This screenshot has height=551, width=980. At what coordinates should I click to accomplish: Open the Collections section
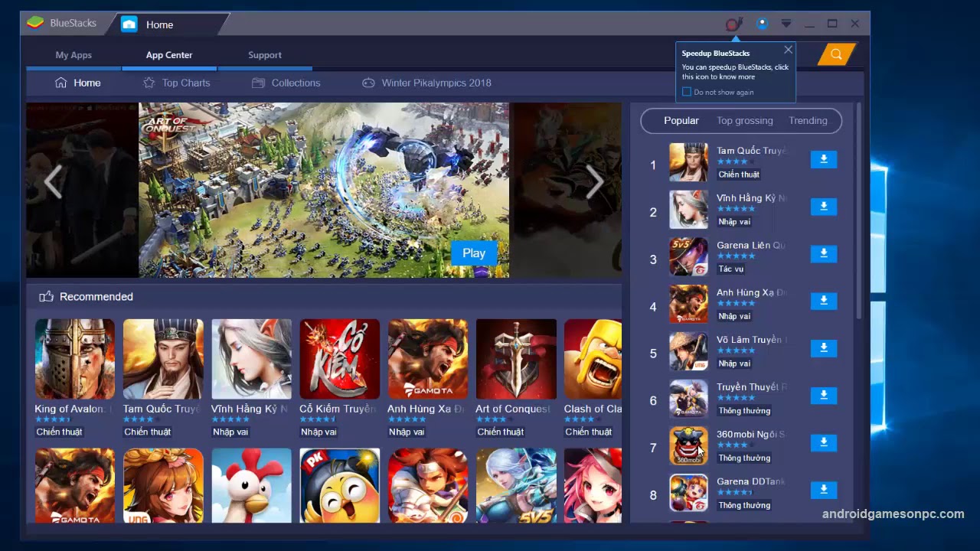click(x=286, y=83)
